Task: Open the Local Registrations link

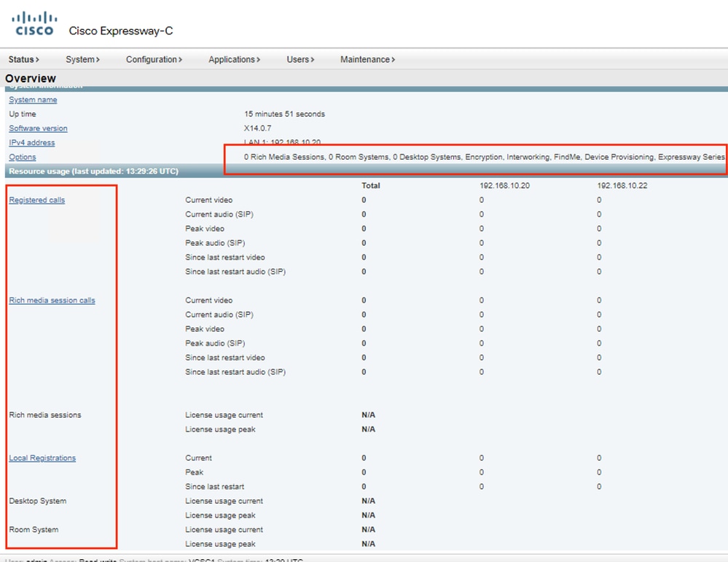Action: tap(42, 458)
